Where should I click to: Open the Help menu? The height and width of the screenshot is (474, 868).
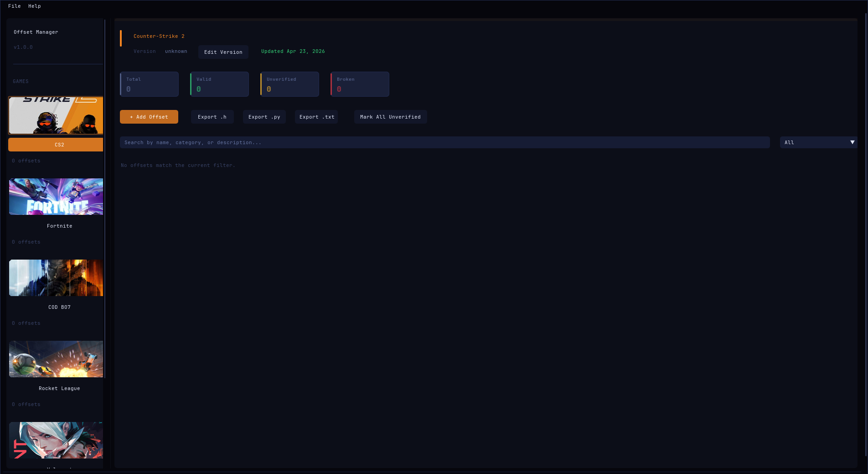[34, 6]
